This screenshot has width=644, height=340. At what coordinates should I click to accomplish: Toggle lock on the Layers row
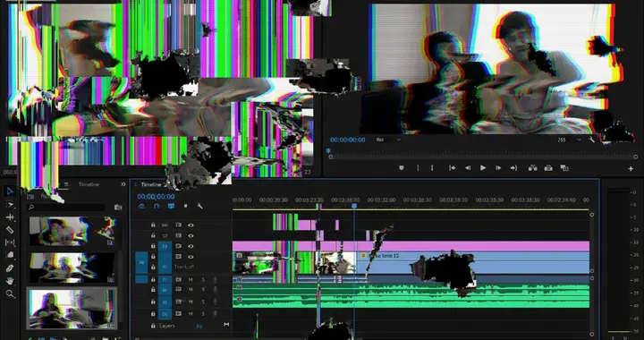153,326
